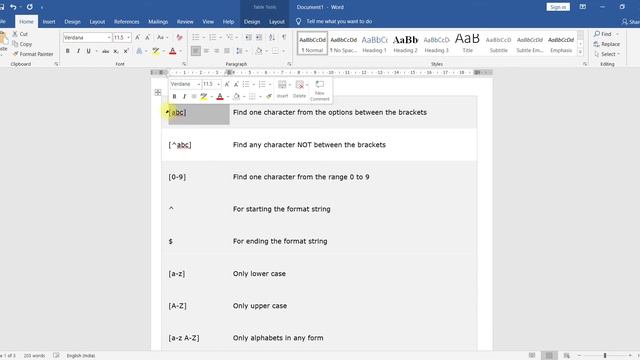The width and height of the screenshot is (640, 360).
Task: Toggle Justify alignment in Paragraph group
Action: 227,51
